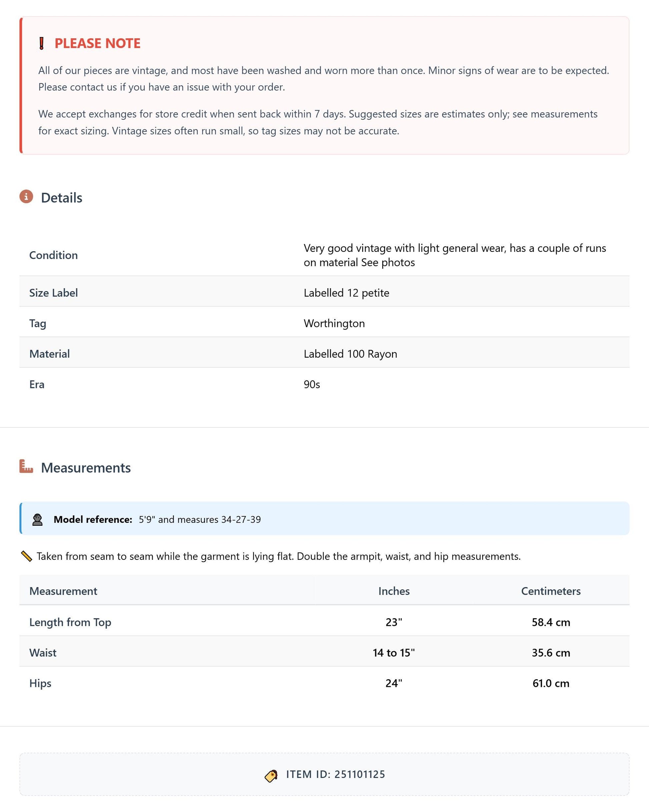This screenshot has width=649, height=812.
Task: Click the model reference person icon
Action: (37, 520)
